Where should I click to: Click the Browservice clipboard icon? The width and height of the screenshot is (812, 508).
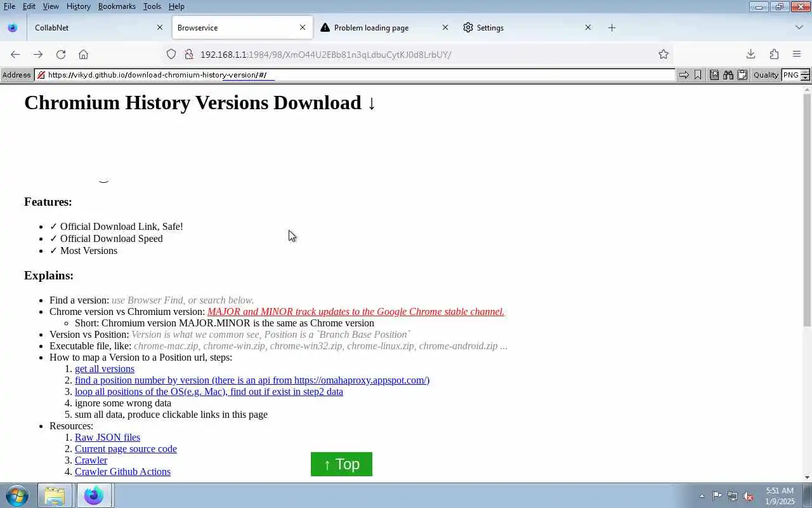[742, 75]
